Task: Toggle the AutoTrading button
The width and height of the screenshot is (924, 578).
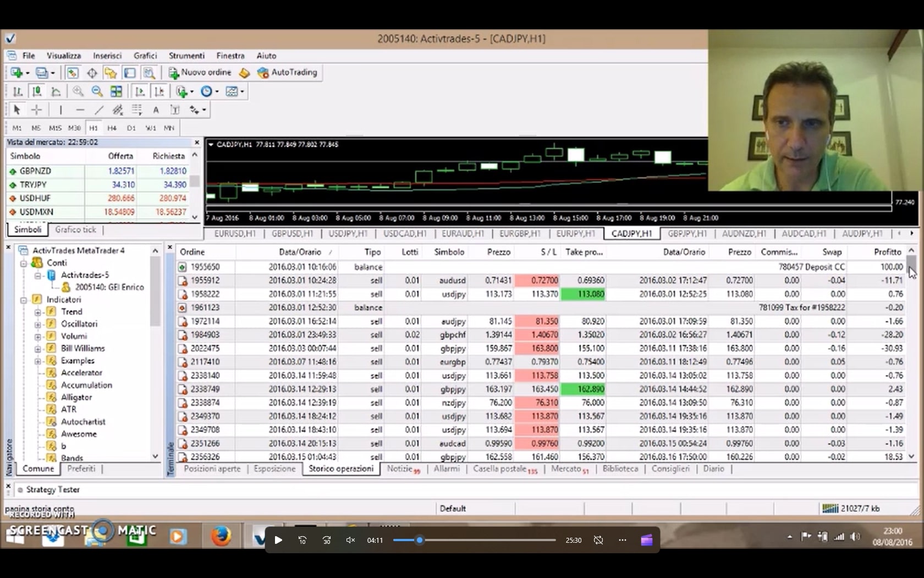Action: [x=287, y=73]
